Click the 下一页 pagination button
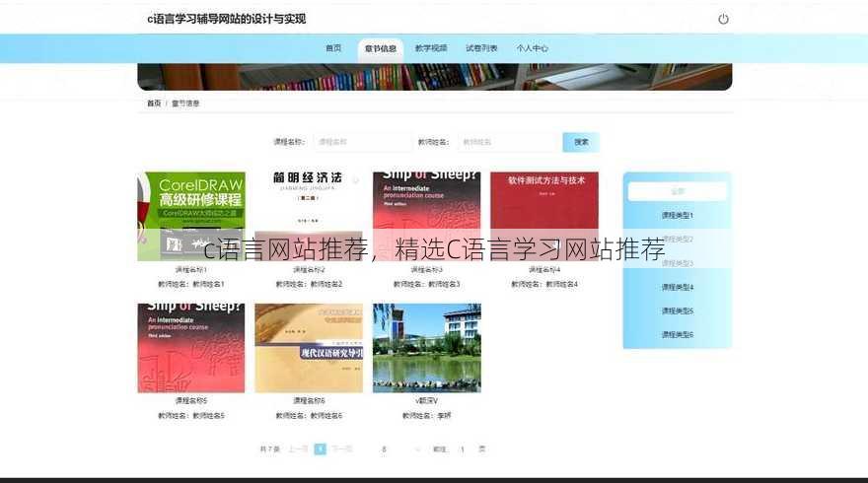The image size is (868, 483). pyautogui.click(x=342, y=449)
